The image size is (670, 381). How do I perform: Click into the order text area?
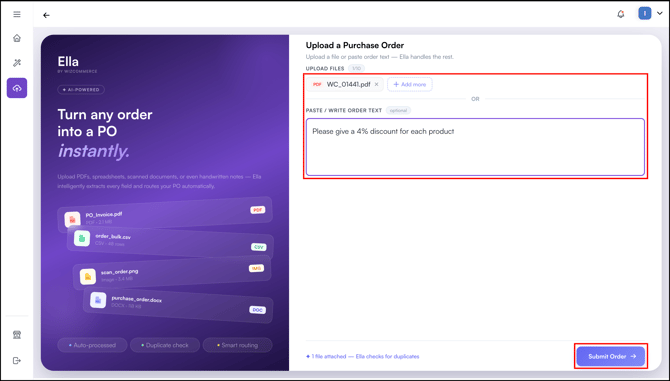point(475,147)
